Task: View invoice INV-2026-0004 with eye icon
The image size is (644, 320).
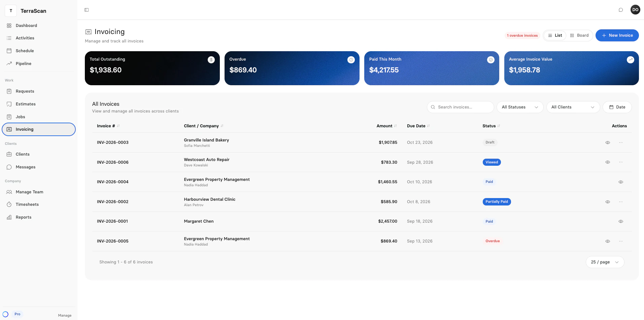Action: tap(621, 182)
